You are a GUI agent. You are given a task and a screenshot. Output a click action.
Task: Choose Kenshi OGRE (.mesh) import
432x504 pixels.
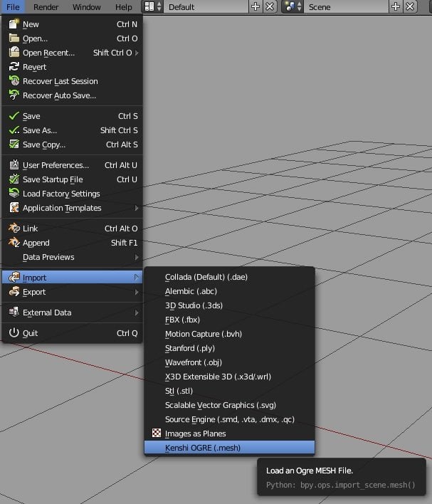(229, 448)
